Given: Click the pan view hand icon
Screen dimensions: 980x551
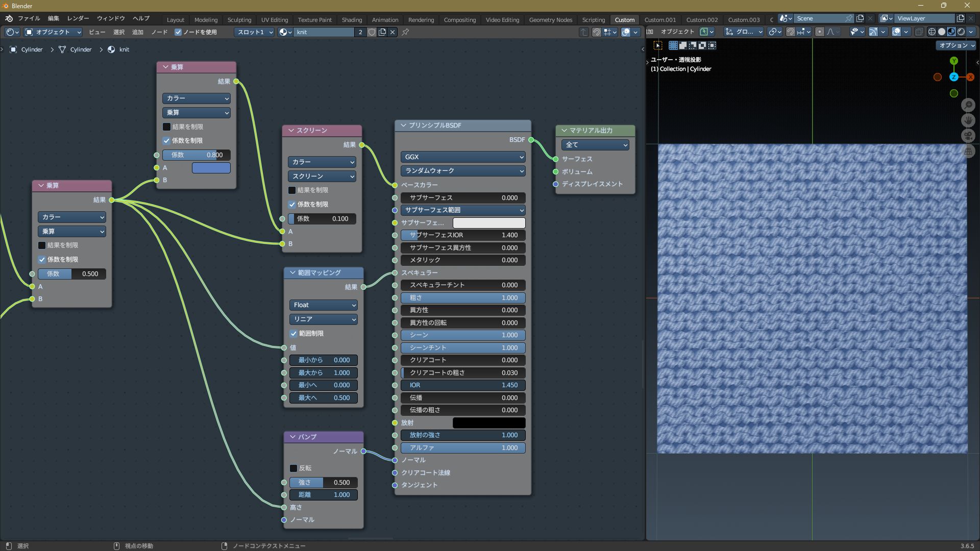Looking at the screenshot, I should click(968, 120).
